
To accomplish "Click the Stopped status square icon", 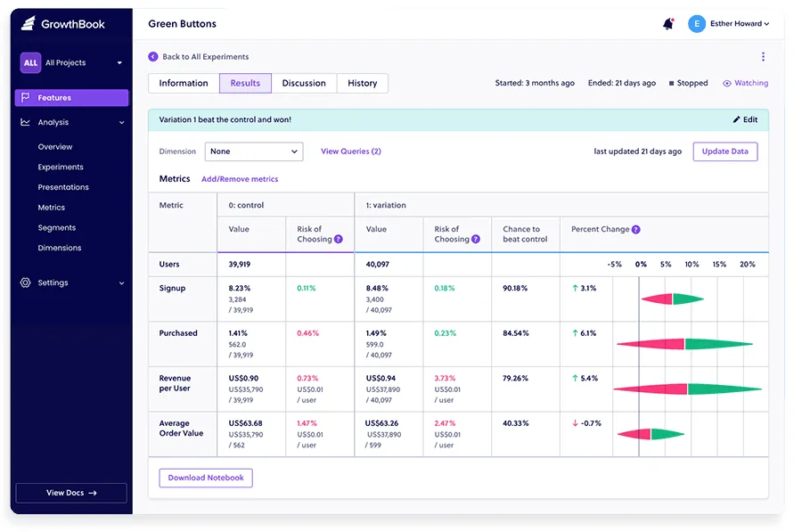I will point(672,84).
